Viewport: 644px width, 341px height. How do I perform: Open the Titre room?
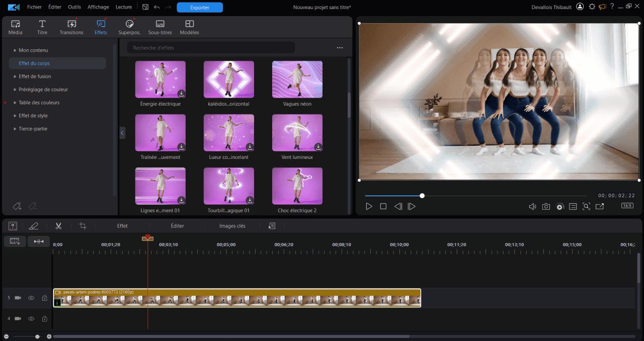pyautogui.click(x=42, y=27)
